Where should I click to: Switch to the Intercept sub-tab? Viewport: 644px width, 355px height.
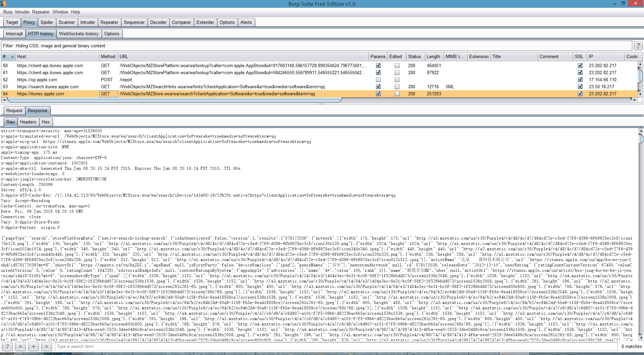14,34
